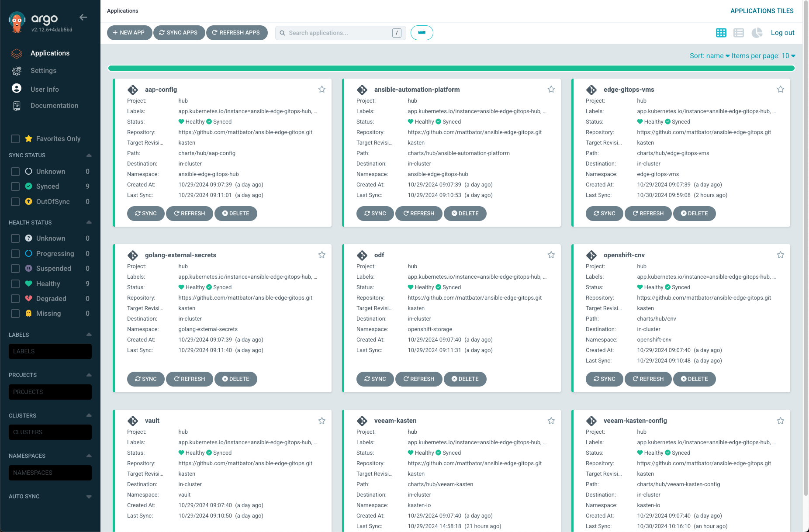Delete the odf application
The image size is (809, 532).
[465, 379]
